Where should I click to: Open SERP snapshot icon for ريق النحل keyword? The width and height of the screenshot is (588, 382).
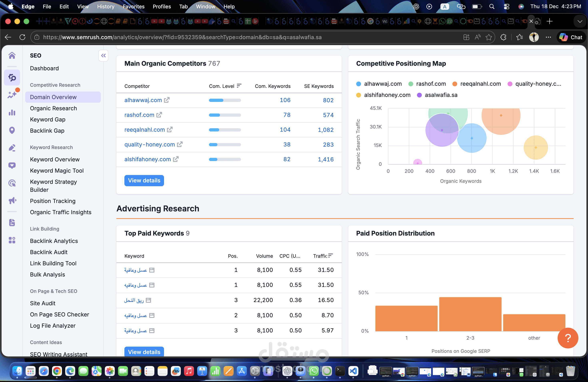pos(148,300)
